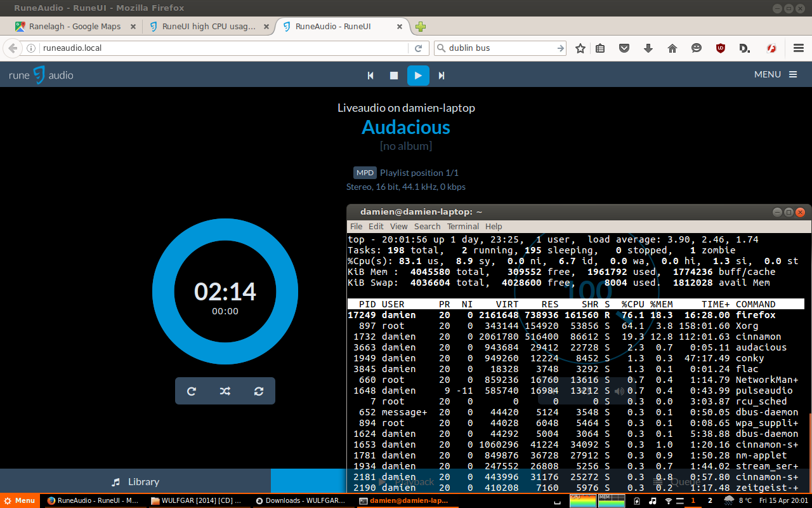Viewport: 812px width, 508px height.
Task: Open the Cinnamon Menu button
Action: click(19, 500)
